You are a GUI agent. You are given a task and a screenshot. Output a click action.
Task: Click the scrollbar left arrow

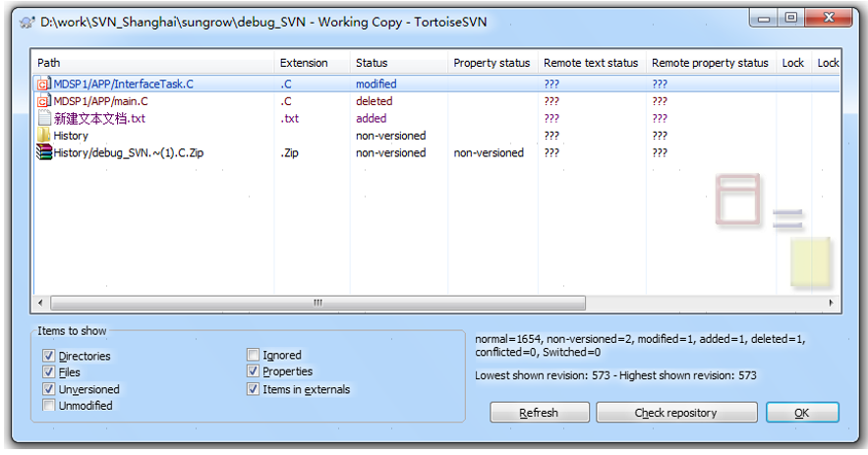tap(40, 303)
